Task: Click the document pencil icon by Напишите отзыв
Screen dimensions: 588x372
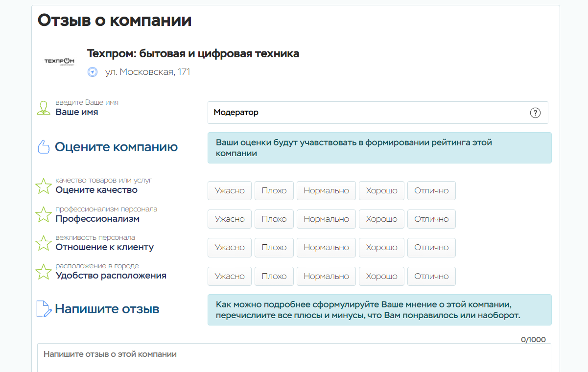Action: (x=44, y=309)
